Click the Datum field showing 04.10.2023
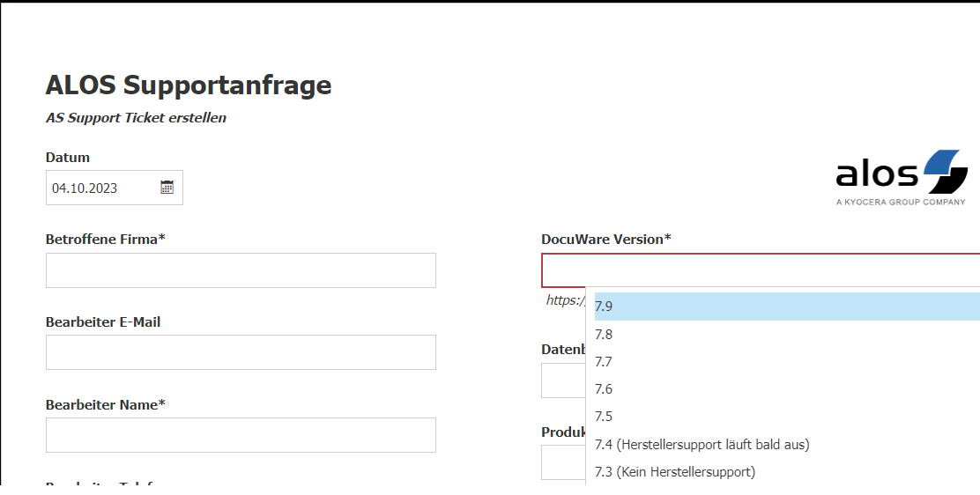 pos(101,188)
